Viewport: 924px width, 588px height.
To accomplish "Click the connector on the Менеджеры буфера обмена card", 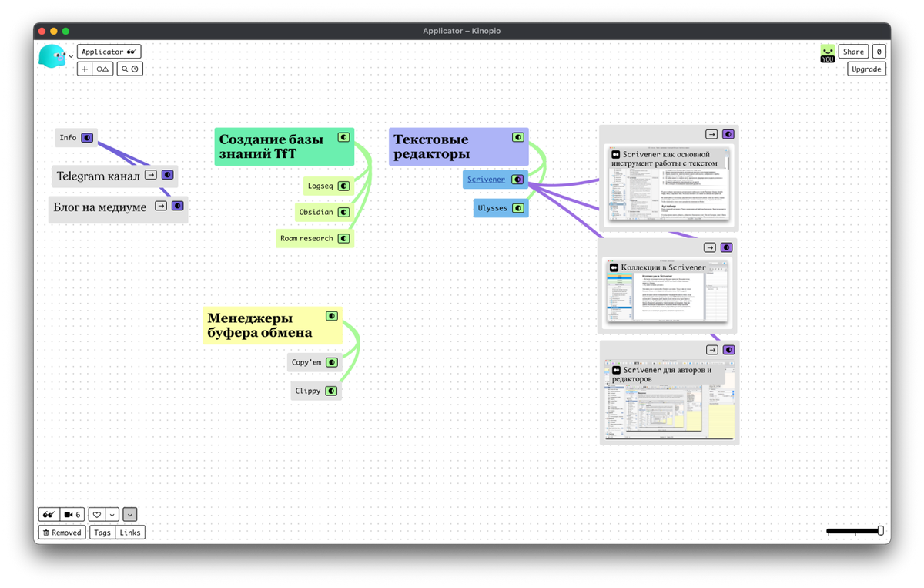I will [331, 316].
